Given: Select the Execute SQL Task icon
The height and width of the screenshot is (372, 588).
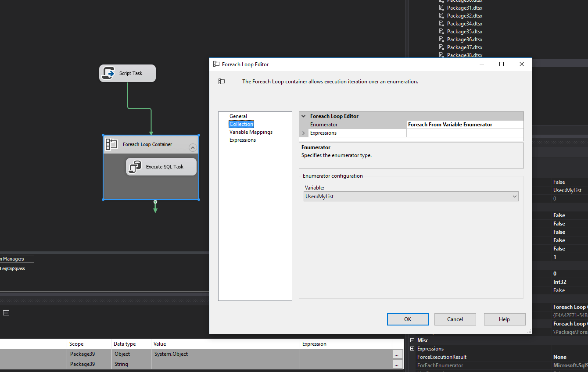Looking at the screenshot, I should coord(135,167).
